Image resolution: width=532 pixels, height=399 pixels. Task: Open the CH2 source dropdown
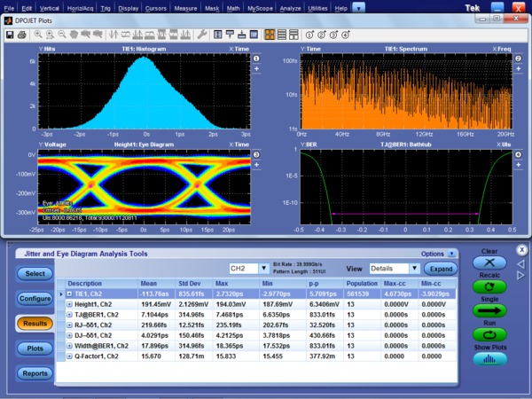coord(248,268)
